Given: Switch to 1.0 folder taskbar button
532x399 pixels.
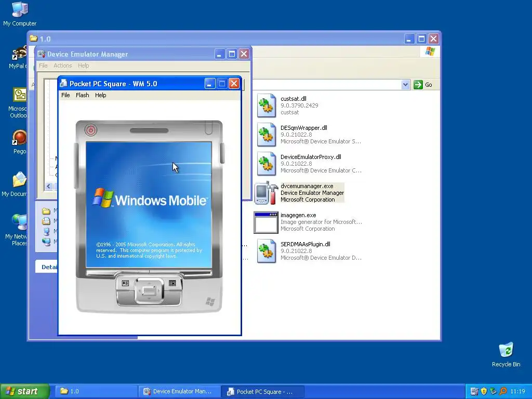Looking at the screenshot, I should click(x=96, y=391).
